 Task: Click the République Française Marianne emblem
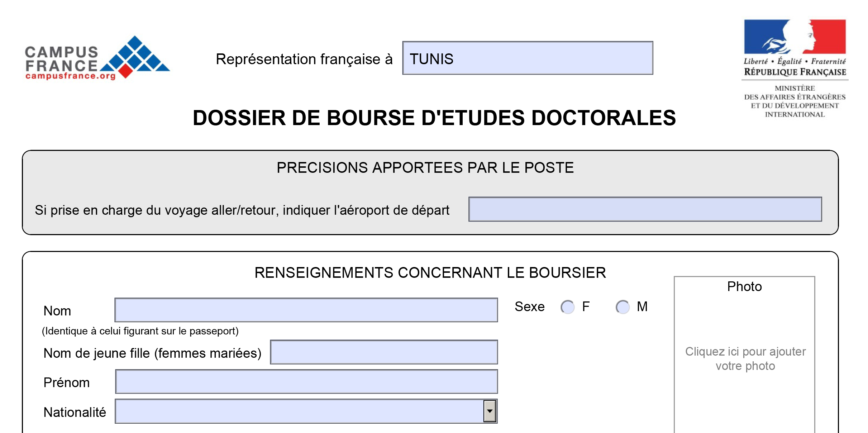click(x=795, y=37)
